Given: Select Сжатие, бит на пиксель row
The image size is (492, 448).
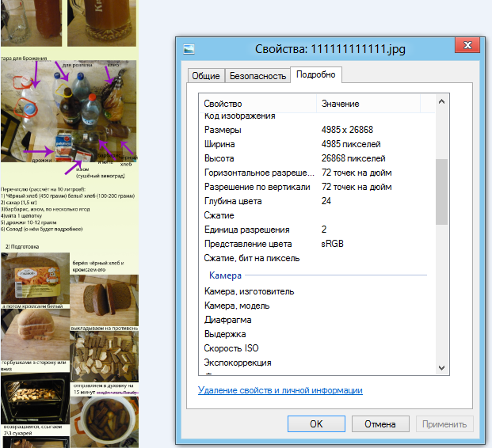Looking at the screenshot, I should [317, 258].
